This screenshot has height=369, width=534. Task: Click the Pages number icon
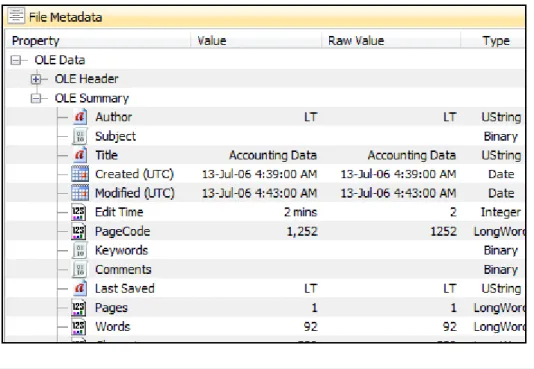tap(79, 307)
